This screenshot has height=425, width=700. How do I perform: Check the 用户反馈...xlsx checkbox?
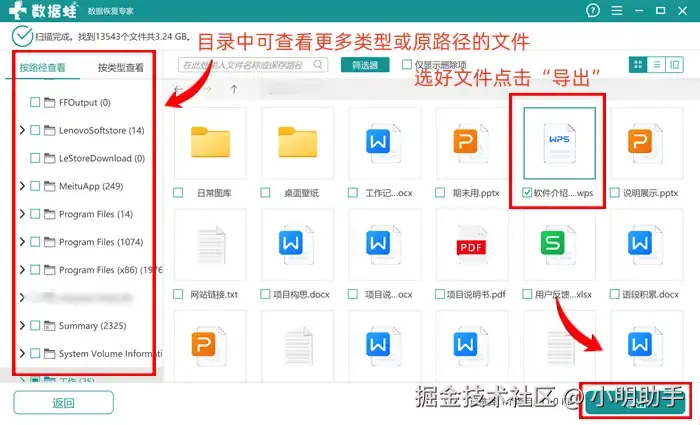click(527, 294)
